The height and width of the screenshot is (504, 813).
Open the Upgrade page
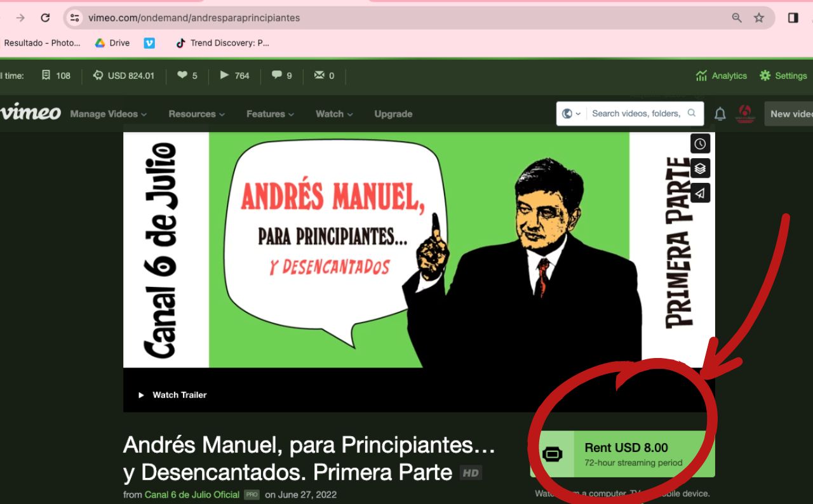coord(393,114)
